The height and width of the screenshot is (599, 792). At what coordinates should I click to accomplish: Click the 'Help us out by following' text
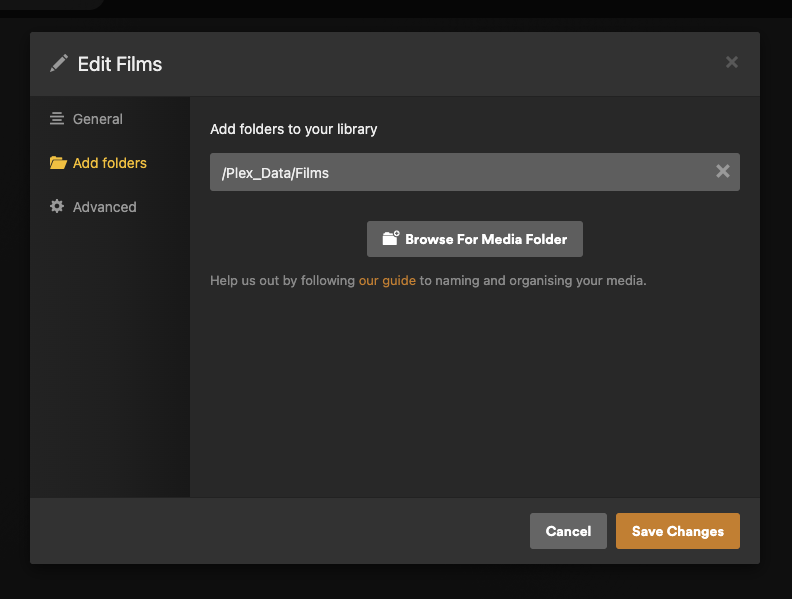tap(283, 281)
